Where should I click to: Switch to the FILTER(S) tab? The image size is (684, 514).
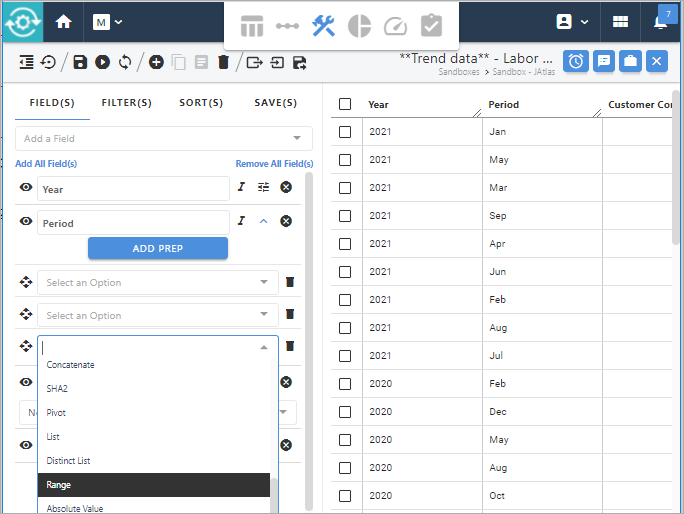(126, 102)
